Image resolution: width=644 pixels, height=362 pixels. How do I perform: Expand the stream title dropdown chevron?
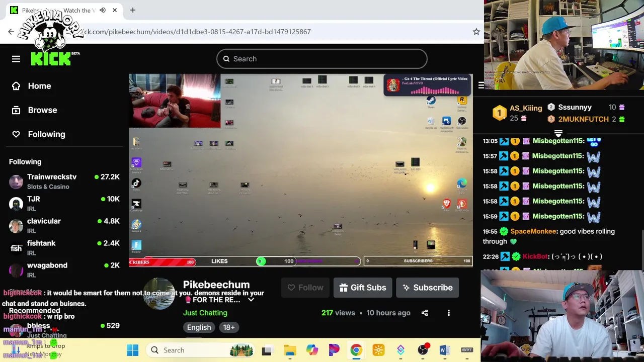click(x=251, y=300)
